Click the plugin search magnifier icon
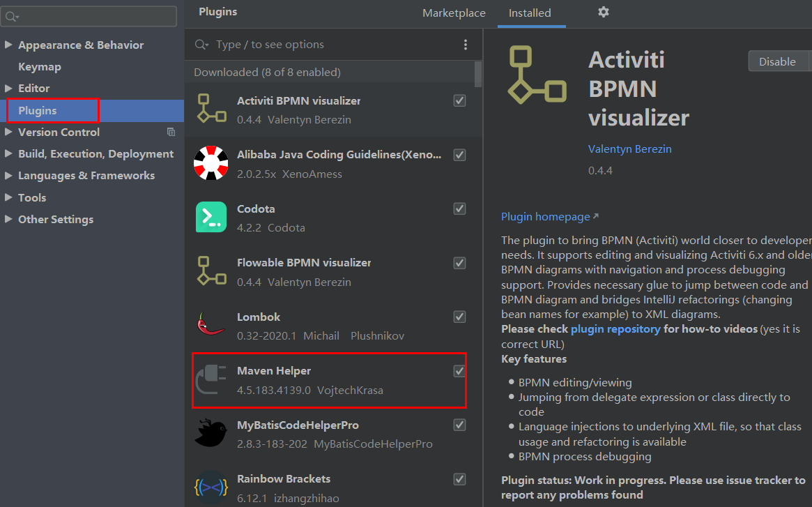The height and width of the screenshot is (507, 812). [x=201, y=45]
